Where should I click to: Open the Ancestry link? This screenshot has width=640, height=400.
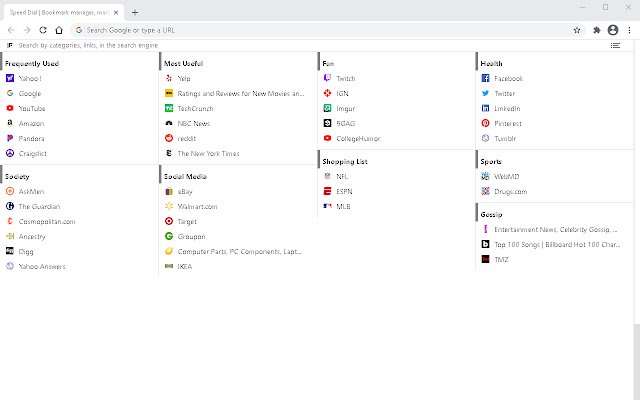[32, 237]
